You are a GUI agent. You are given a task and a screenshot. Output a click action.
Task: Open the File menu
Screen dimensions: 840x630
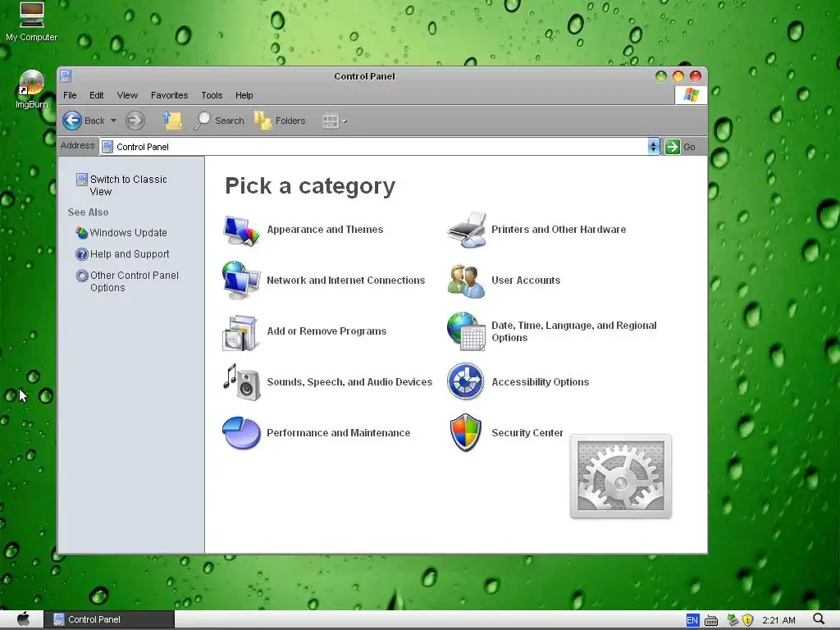[70, 95]
